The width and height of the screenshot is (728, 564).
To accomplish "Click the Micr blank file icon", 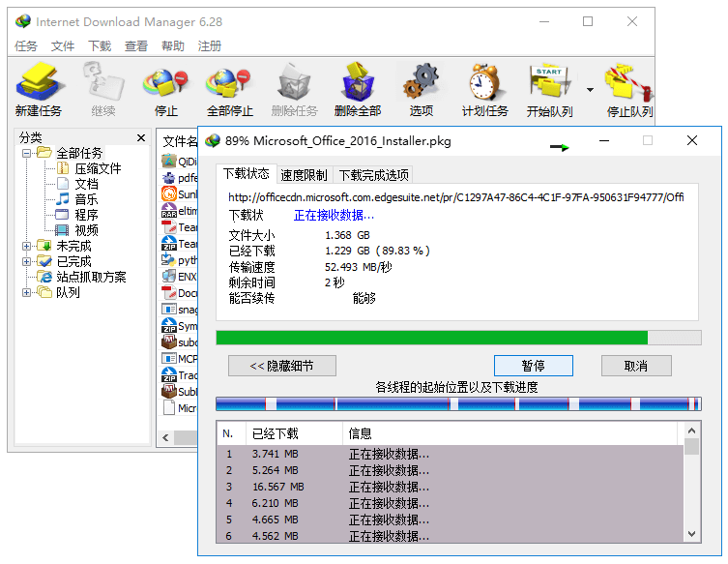I will 168,408.
